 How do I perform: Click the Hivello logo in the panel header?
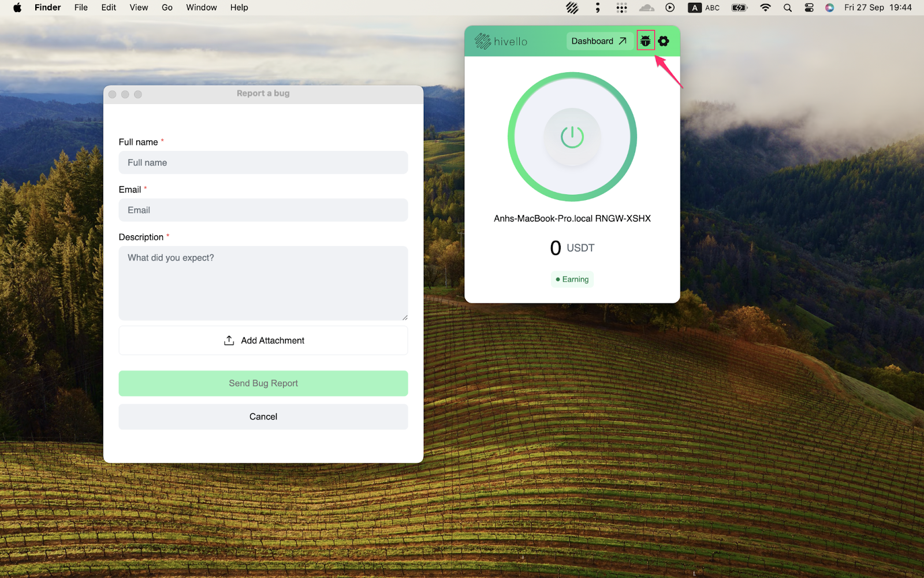click(x=501, y=41)
